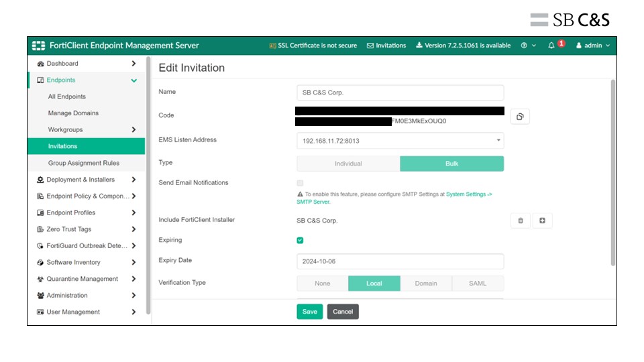Click the Zero Trust Tags icon
This screenshot has width=644, height=362.
pos(40,229)
